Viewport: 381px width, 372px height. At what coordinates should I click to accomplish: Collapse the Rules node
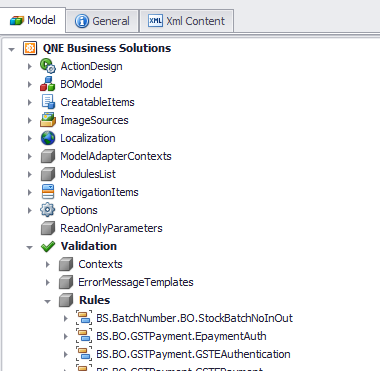pyautogui.click(x=48, y=301)
